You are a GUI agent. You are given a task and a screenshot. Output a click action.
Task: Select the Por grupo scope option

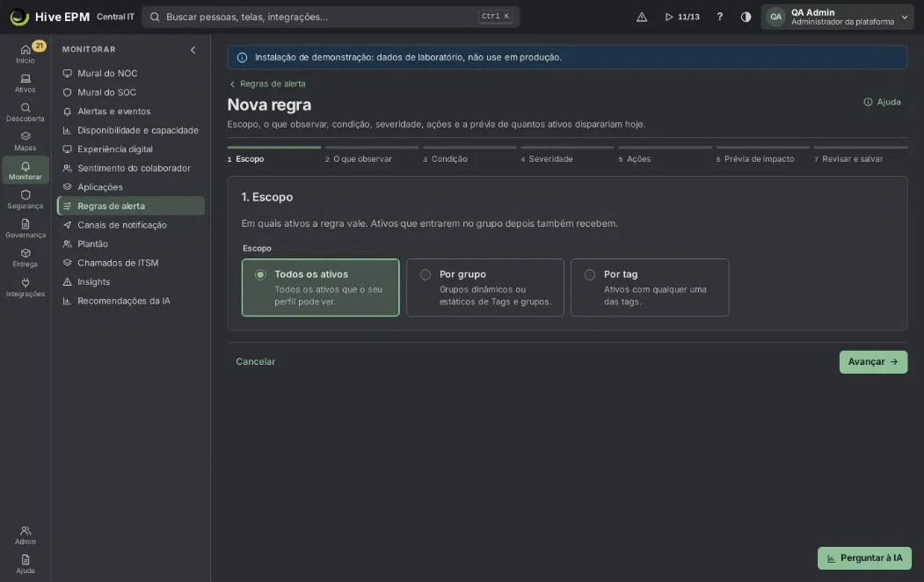tap(485, 287)
